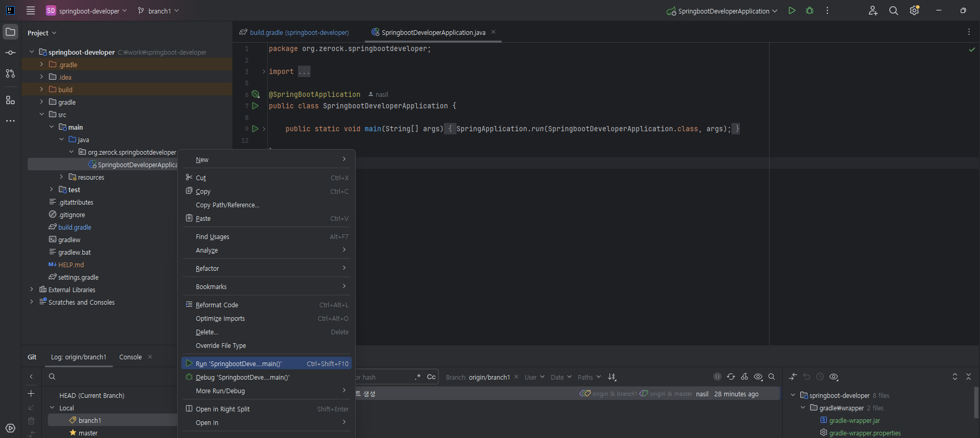Select Find Usages from context menu
The height and width of the screenshot is (438, 980).
(266, 236)
